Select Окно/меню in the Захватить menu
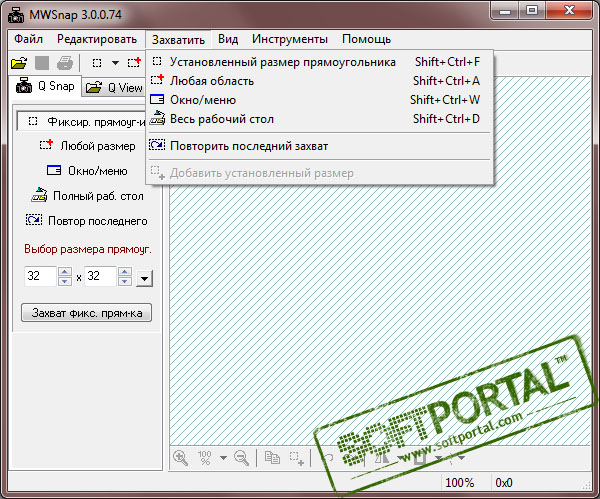 320,100
